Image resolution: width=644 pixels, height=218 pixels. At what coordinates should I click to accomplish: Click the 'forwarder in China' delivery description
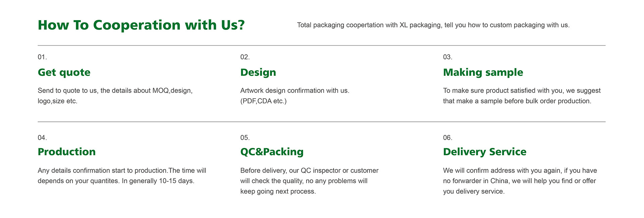click(x=520, y=181)
